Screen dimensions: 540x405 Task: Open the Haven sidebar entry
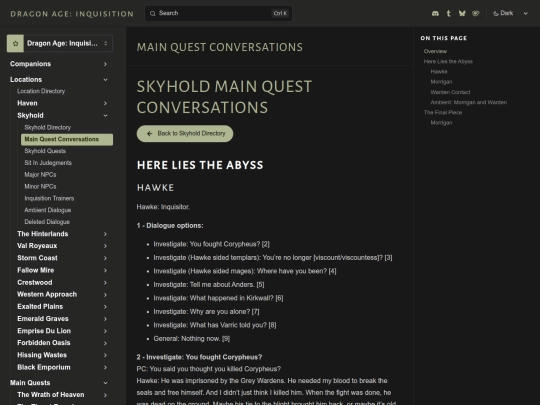(27, 103)
